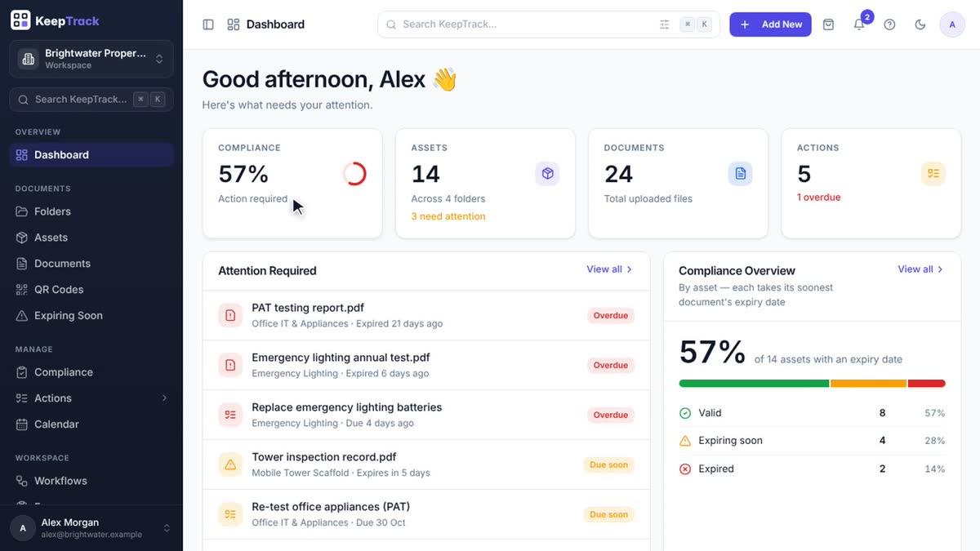
Task: Click the Folders sidebar icon
Action: point(22,211)
